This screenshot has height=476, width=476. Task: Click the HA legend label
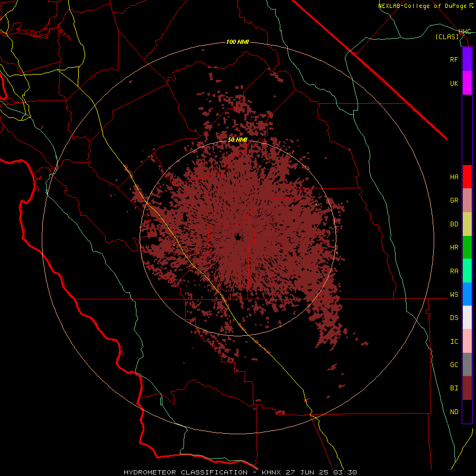tap(454, 177)
